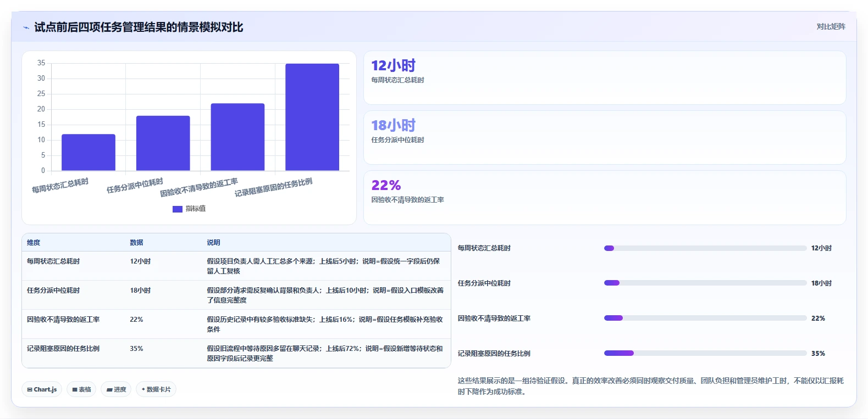This screenshot has height=419, width=868.
Task: Select the tallest bar, 记录阻塞原因的任务比例
Action: tap(312, 117)
